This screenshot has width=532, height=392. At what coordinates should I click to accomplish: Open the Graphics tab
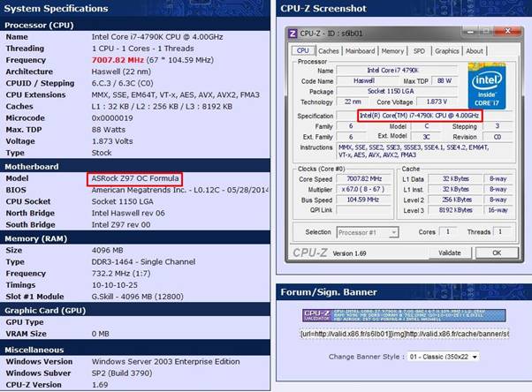click(446, 51)
